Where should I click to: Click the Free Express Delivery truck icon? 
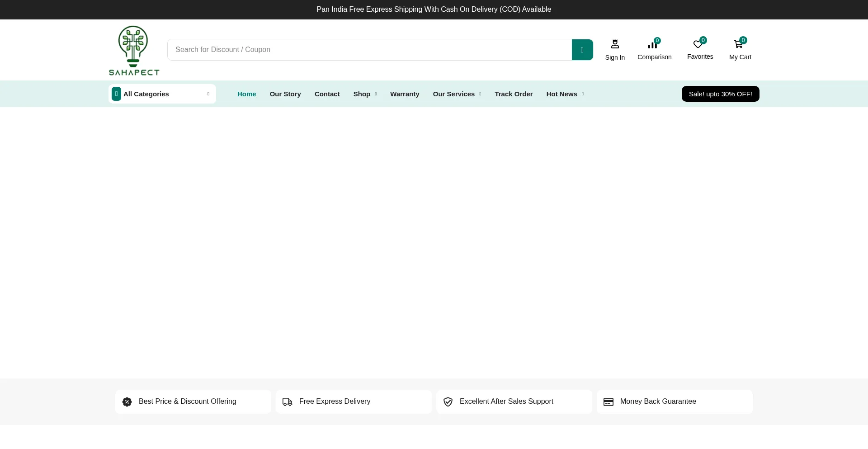(x=288, y=402)
